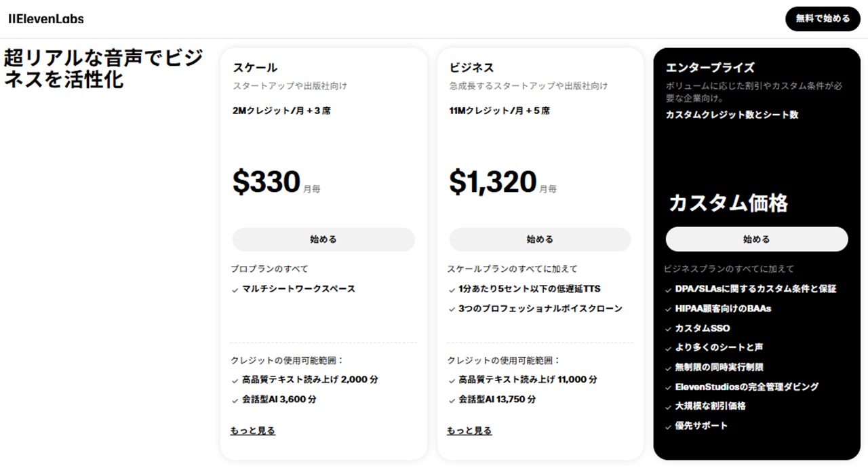The image size is (868, 470).
Task: Select the スケール plan title
Action: point(255,68)
